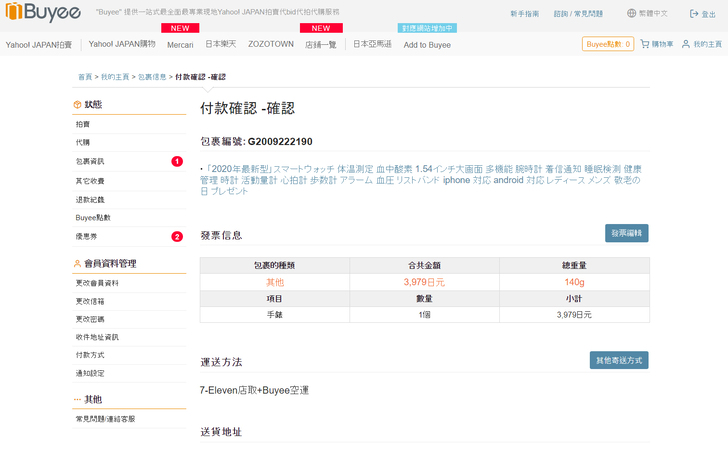728x450 pixels.
Task: Click the My Page person icon
Action: click(x=686, y=44)
